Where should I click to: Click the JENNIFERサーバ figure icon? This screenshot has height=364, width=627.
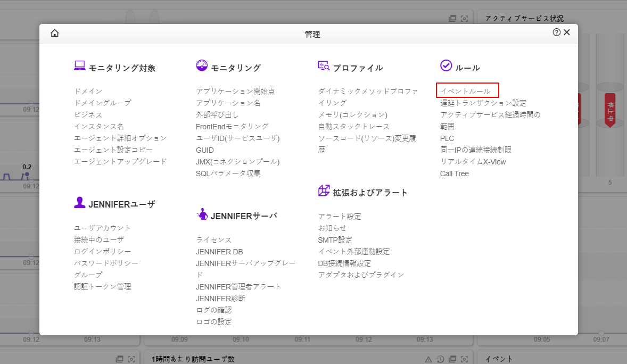[202, 214]
